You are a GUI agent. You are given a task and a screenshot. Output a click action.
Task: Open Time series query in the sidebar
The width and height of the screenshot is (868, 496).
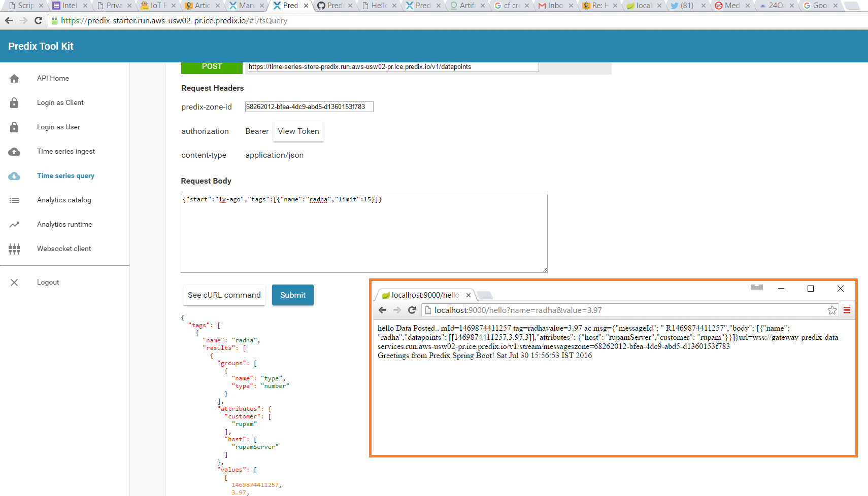(x=65, y=176)
